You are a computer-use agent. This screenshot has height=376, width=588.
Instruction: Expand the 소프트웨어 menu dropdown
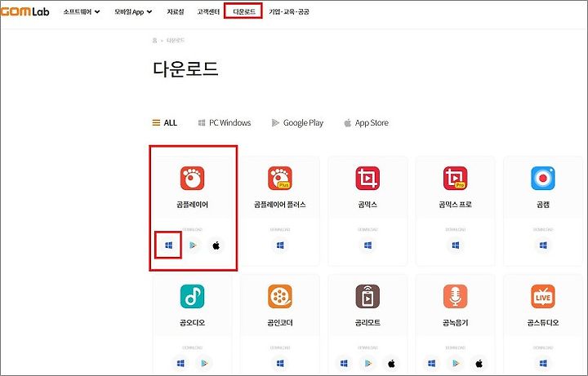pyautogui.click(x=82, y=11)
